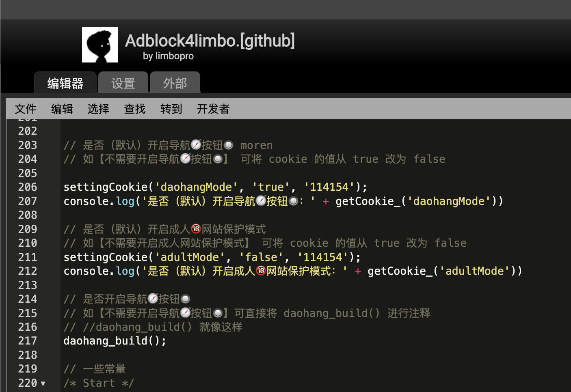Click the script title Adblock4limbo.[github]
This screenshot has height=392, width=571.
(x=210, y=41)
